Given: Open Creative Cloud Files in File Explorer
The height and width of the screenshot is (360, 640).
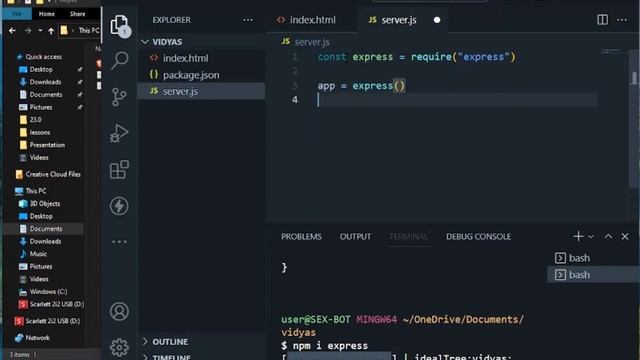Looking at the screenshot, I should click(53, 174).
